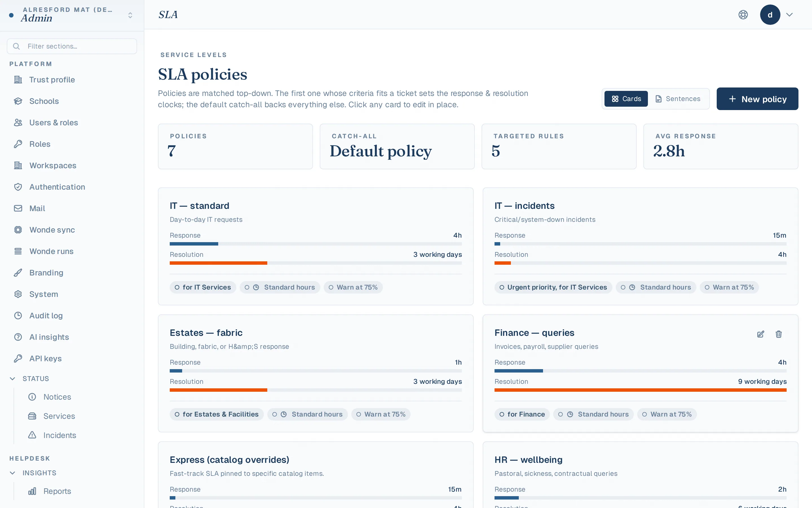Click the Policies count tile

pos(235,146)
